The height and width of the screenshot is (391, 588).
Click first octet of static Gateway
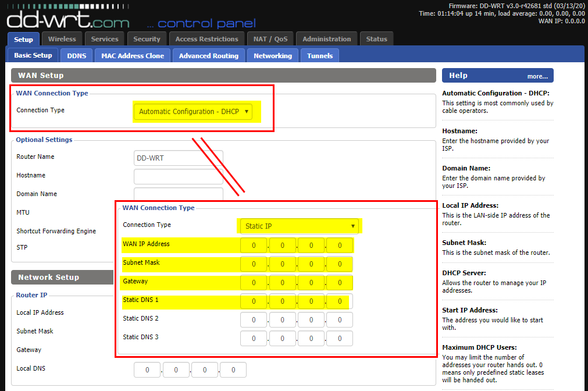[254, 283]
